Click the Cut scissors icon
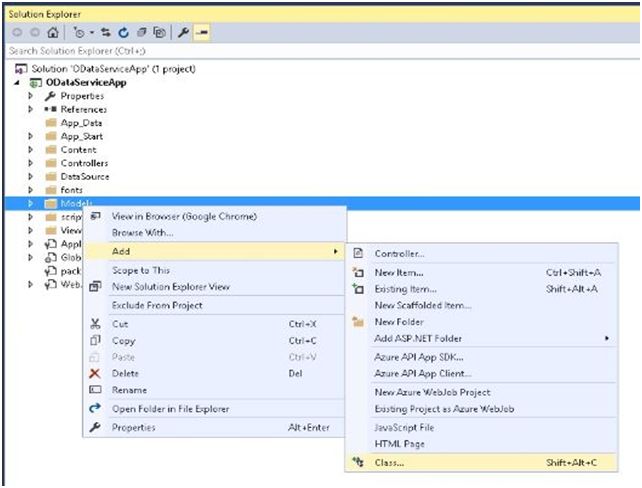 (95, 324)
